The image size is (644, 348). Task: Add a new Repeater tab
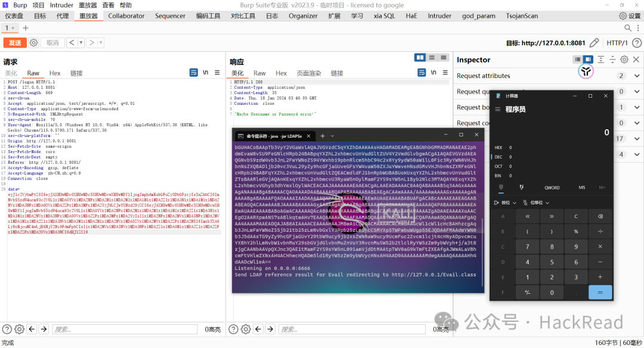pyautogui.click(x=26, y=28)
